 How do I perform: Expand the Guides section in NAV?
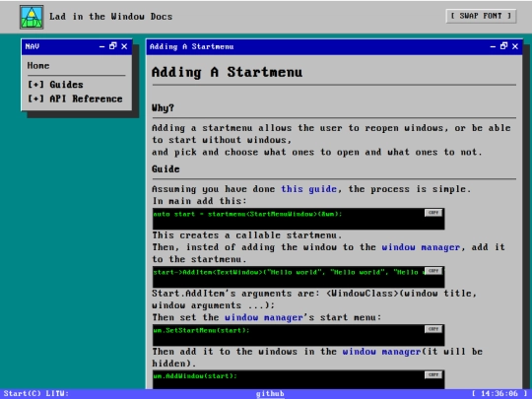point(55,85)
